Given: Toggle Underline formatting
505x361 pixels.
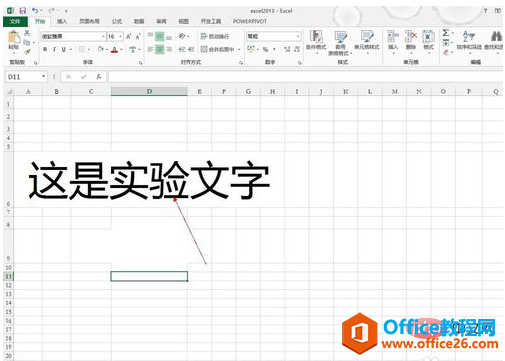Looking at the screenshot, I should tap(63, 49).
